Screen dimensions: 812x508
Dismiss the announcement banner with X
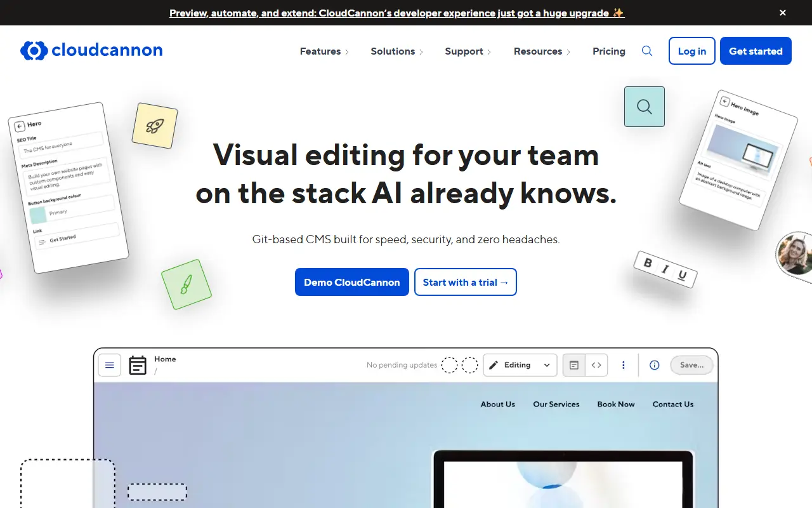point(783,13)
